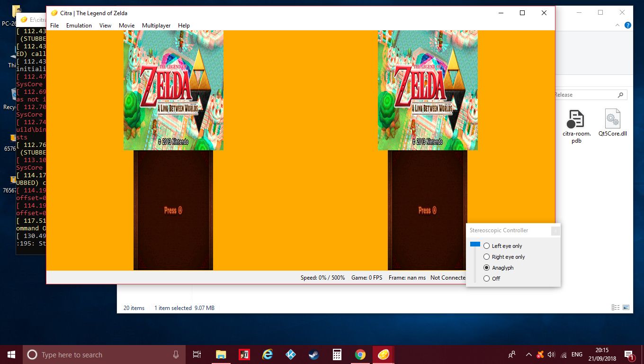Open the Action Center notifications icon
Viewport: 644px width, 364px height.
(629, 355)
